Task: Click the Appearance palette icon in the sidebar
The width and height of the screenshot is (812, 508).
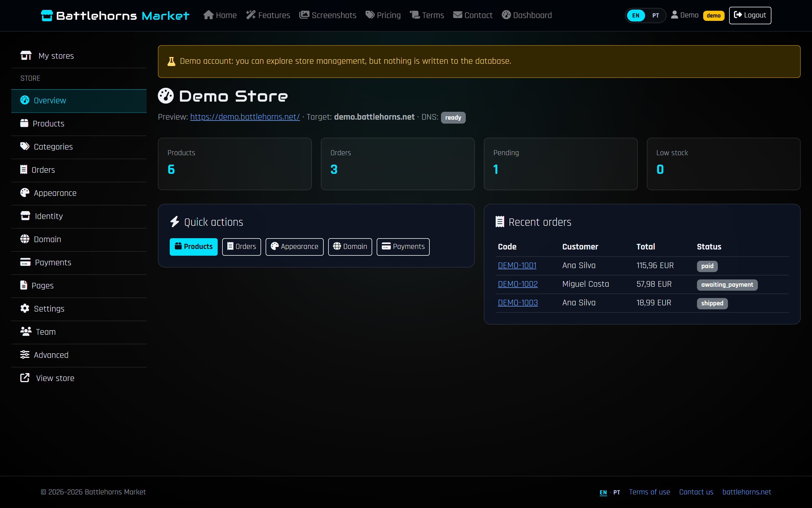Action: tap(25, 192)
